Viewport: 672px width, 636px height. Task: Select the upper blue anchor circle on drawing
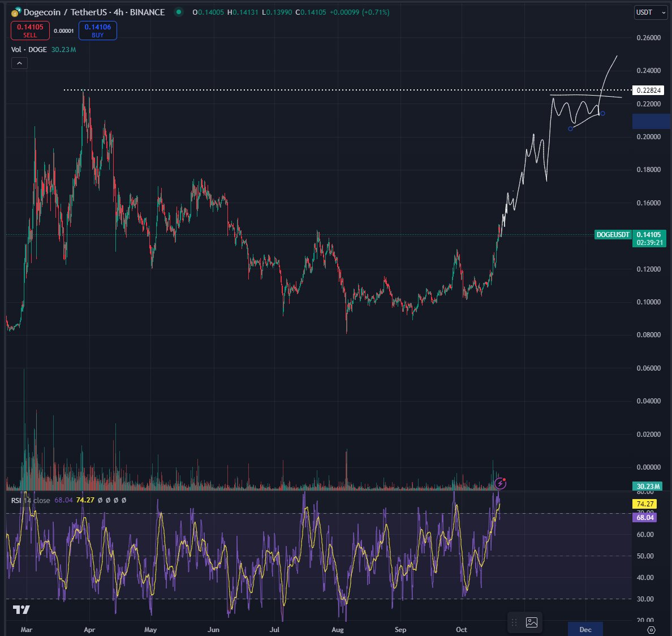tap(602, 114)
